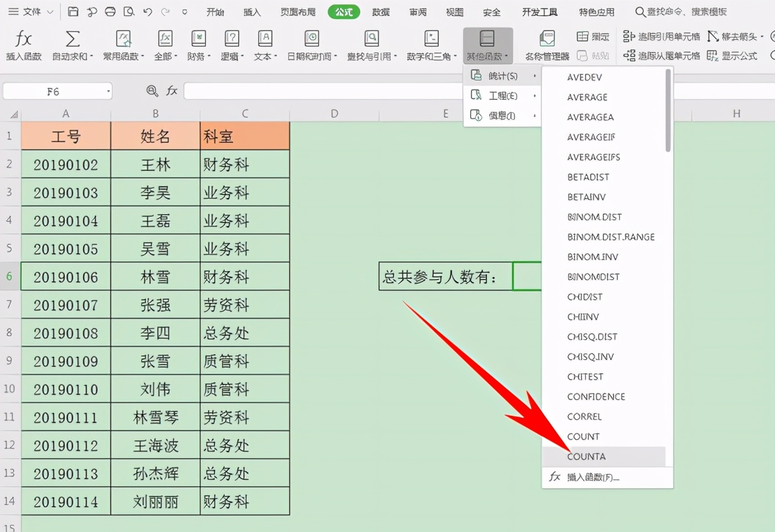Viewport: 775px width, 532px height.
Task: Click the Undo arrow icon
Action: pyautogui.click(x=148, y=11)
